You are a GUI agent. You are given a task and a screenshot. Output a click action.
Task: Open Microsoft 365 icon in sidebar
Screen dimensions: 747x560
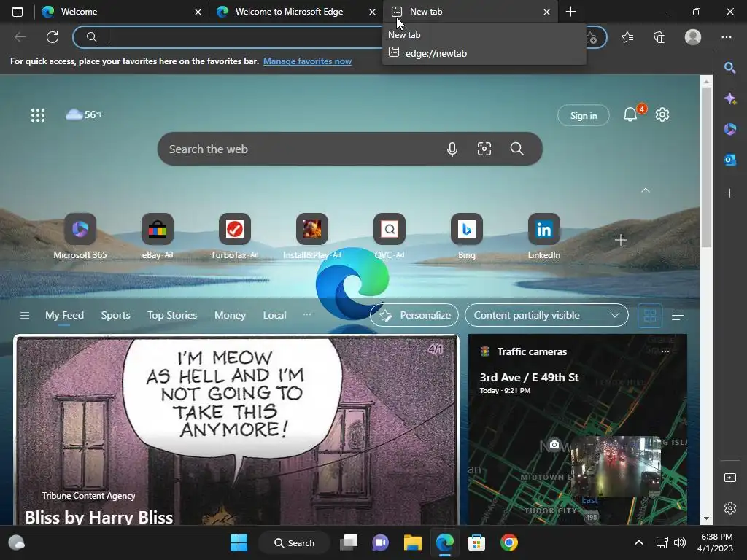click(729, 129)
